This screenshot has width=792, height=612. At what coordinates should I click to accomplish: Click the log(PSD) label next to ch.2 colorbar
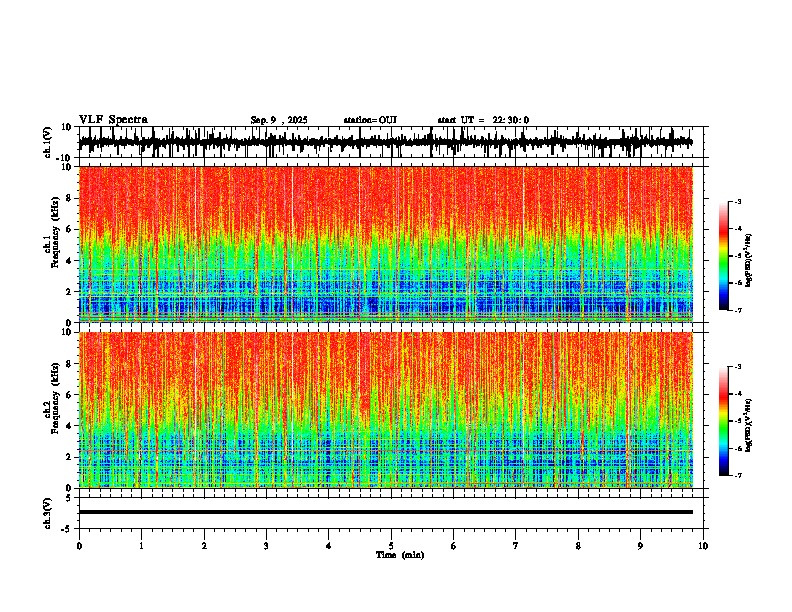(749, 425)
